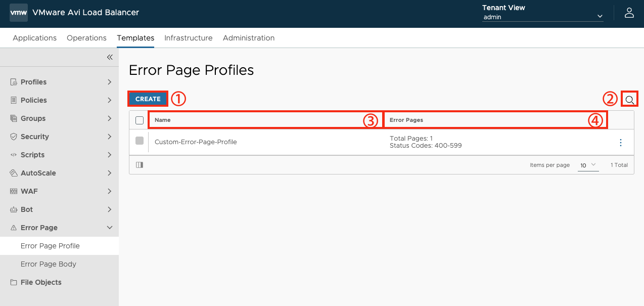Click the Templates tab

135,38
